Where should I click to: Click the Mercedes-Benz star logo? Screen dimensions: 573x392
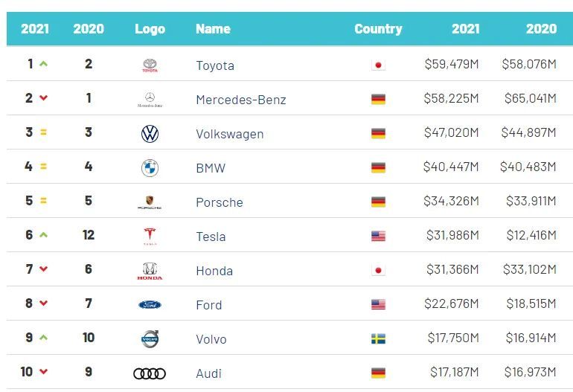[x=150, y=99]
